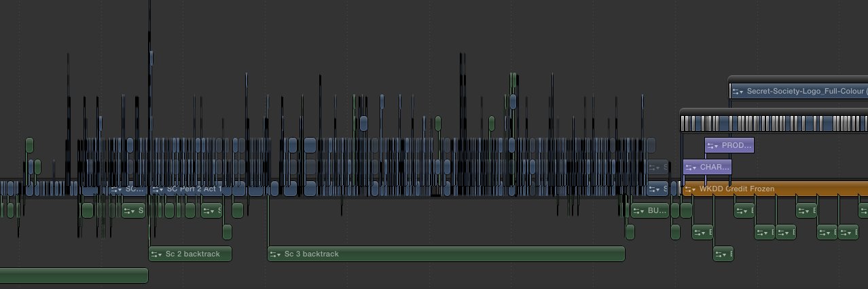
Task: Open the PROD... title clip's adjustment menu icon
Action: [x=712, y=145]
